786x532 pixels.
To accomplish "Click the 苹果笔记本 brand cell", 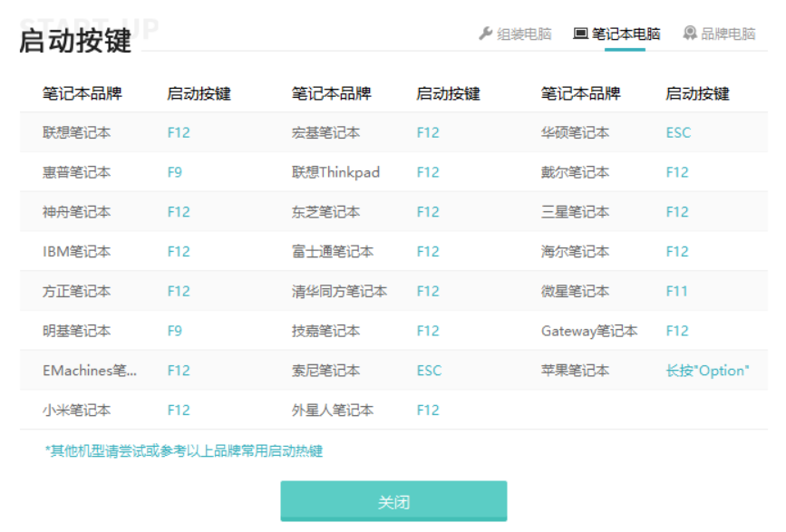I will click(x=575, y=371).
